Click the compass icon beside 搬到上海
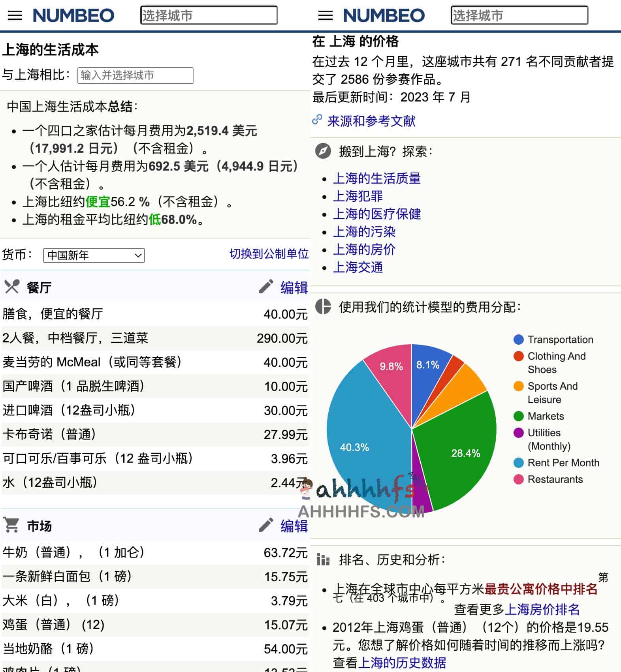The width and height of the screenshot is (621, 672). [x=323, y=151]
